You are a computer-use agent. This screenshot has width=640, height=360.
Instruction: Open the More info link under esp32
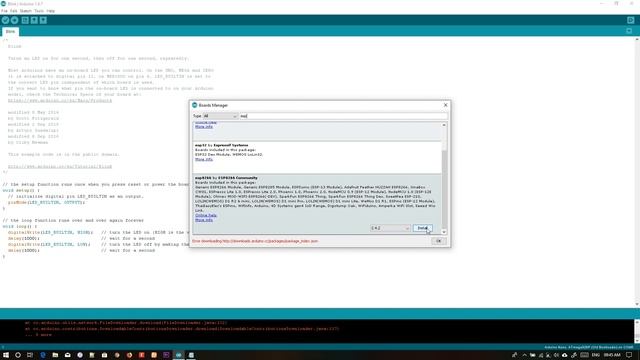pos(204,159)
